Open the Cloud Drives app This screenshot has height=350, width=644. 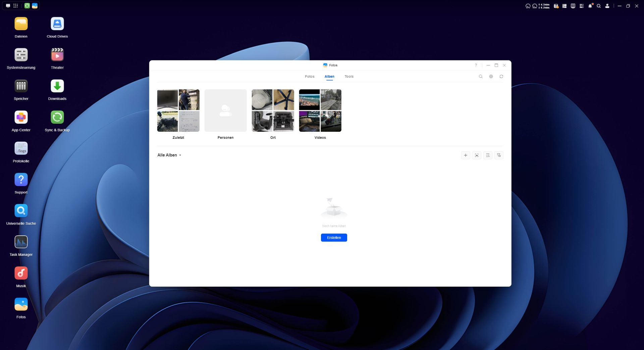57,24
